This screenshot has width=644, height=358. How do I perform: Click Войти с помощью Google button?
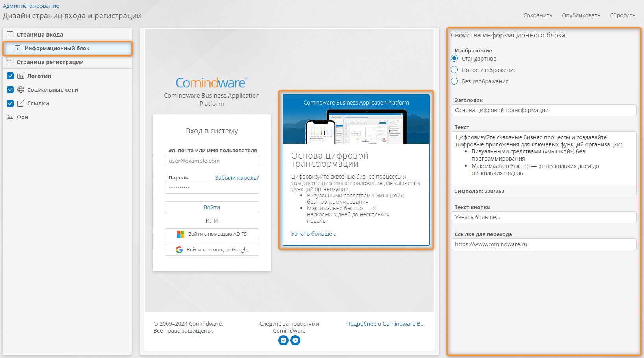coord(212,250)
